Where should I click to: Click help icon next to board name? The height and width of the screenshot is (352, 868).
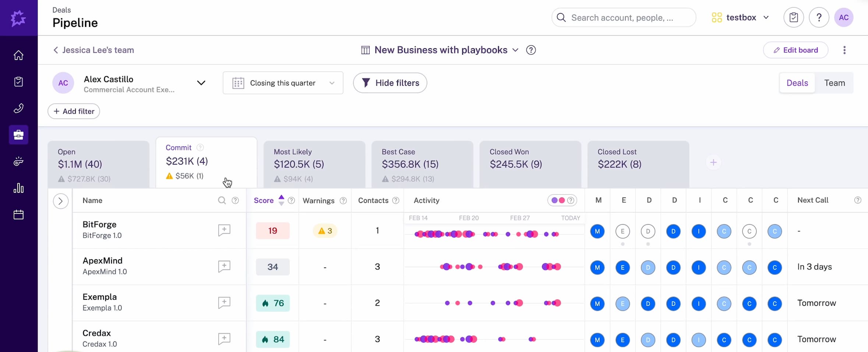pyautogui.click(x=531, y=50)
